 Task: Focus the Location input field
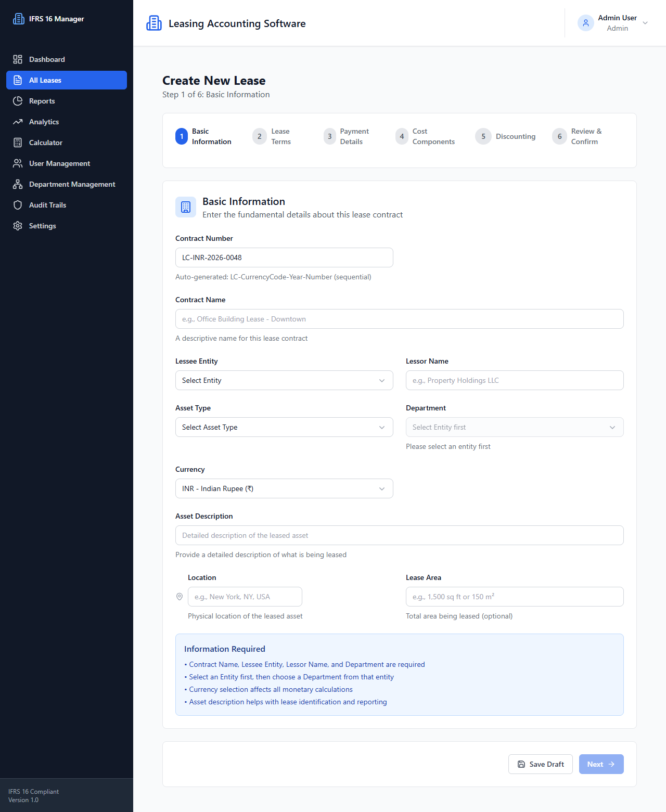click(245, 597)
